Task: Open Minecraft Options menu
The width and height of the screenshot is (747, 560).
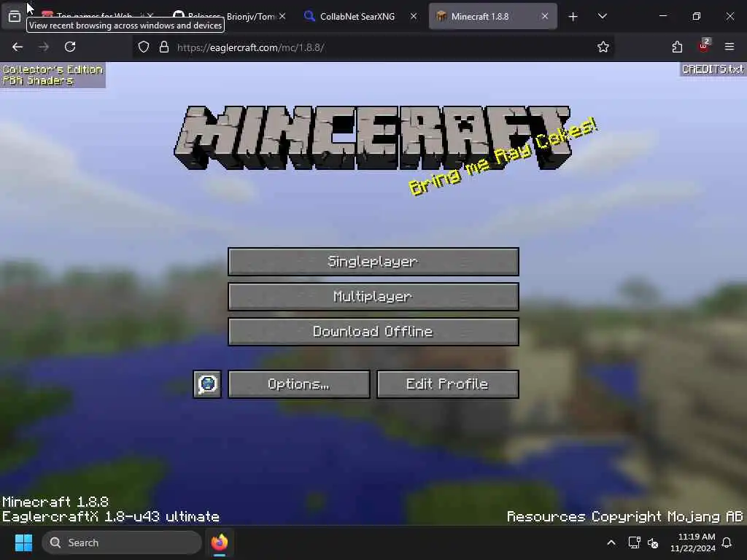Action: 298,384
